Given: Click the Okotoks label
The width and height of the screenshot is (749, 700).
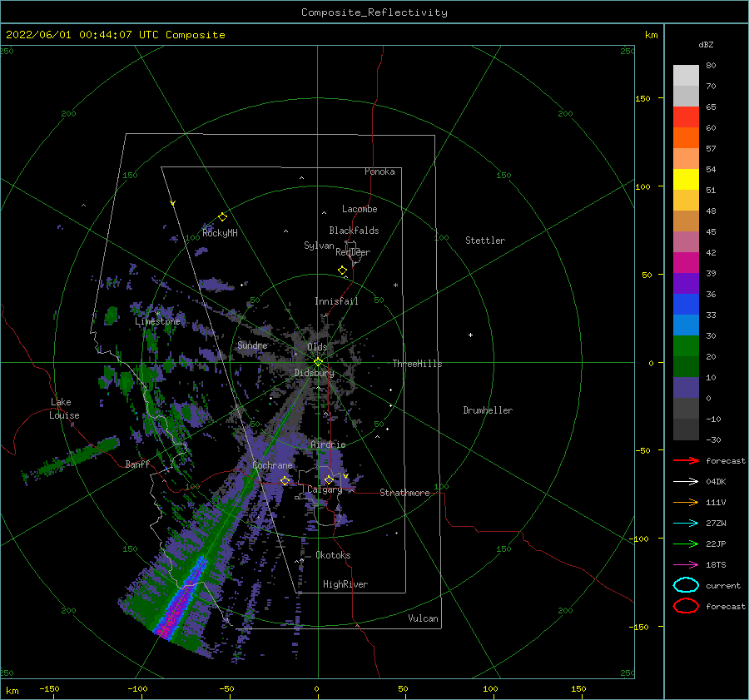Looking at the screenshot, I should [x=333, y=555].
